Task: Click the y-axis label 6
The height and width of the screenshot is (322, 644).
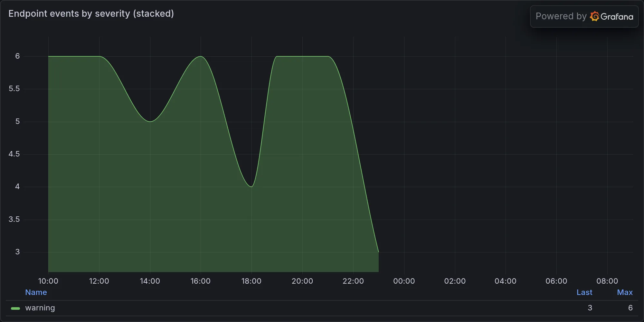Action: [17, 56]
